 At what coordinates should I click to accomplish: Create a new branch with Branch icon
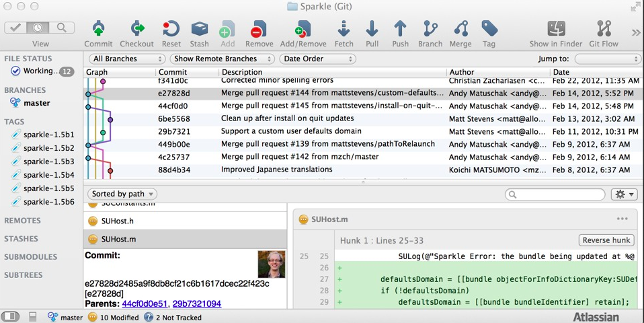(x=430, y=29)
